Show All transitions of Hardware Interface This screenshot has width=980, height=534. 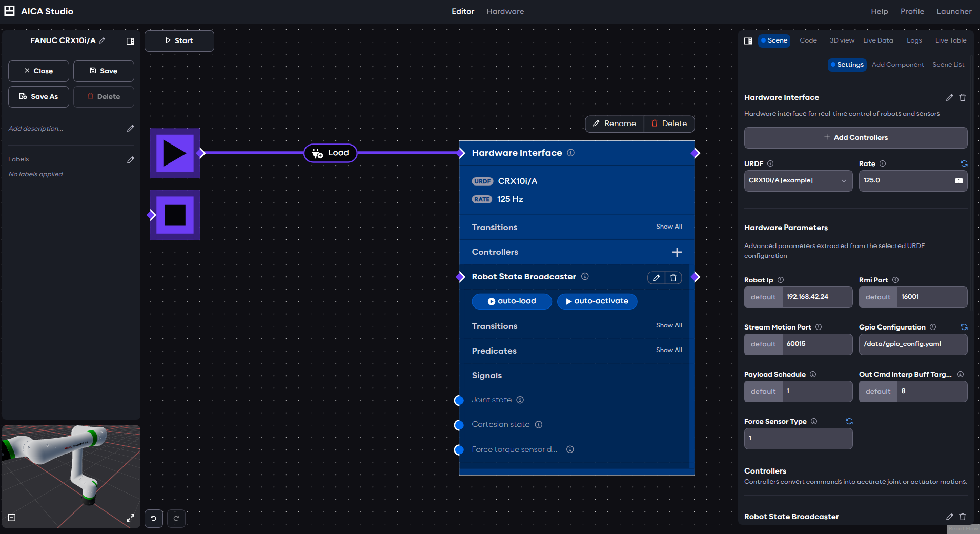(x=668, y=227)
